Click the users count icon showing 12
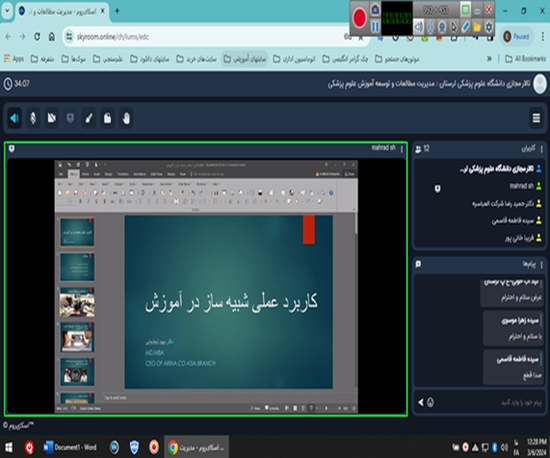Screen dimensions: 550x458 pyautogui.click(x=418, y=149)
